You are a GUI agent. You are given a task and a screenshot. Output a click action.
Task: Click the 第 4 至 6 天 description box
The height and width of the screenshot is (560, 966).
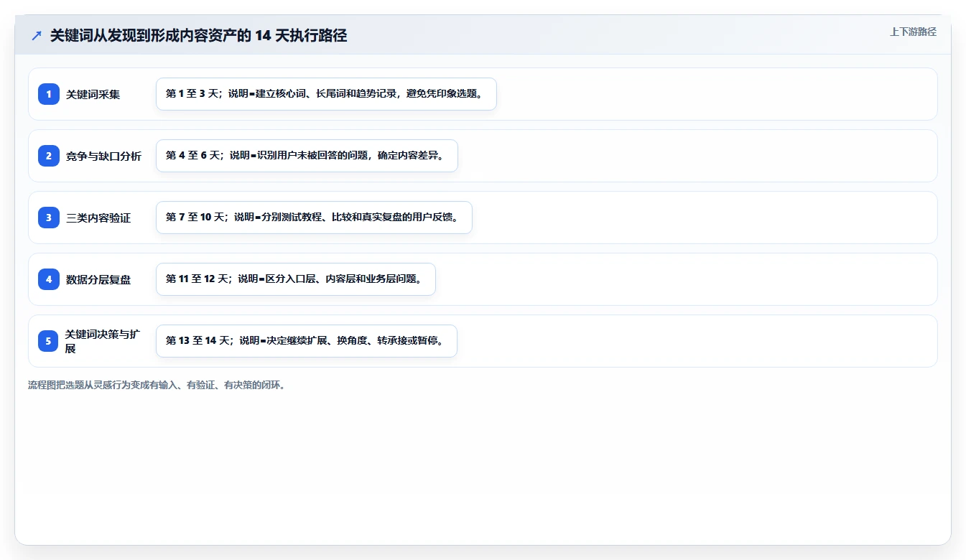click(307, 156)
